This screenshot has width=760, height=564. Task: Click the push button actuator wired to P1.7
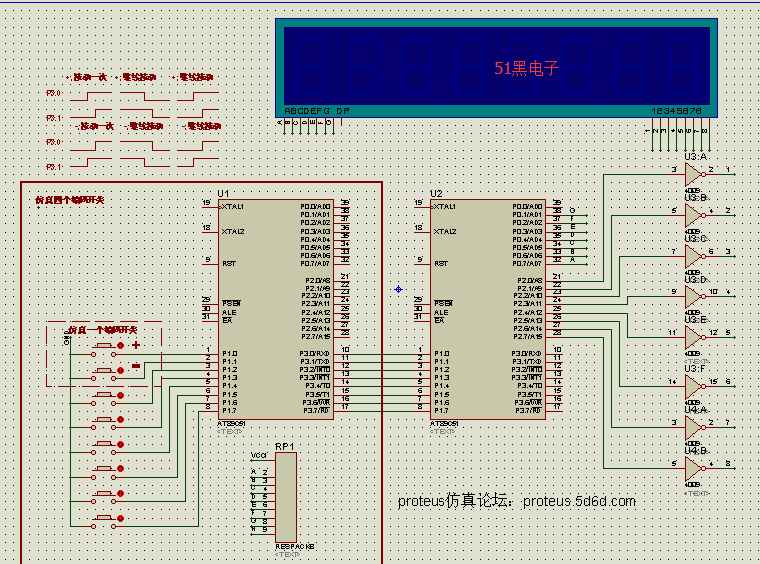pos(121,518)
